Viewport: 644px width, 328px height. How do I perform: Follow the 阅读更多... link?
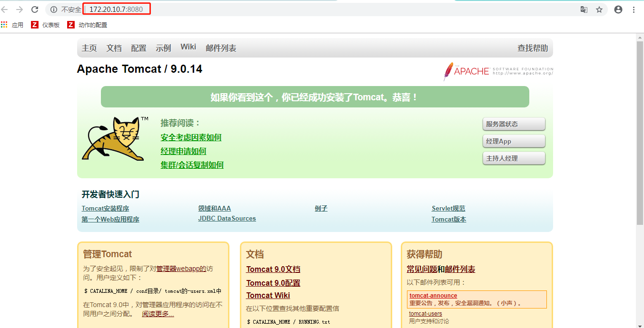coord(158,314)
